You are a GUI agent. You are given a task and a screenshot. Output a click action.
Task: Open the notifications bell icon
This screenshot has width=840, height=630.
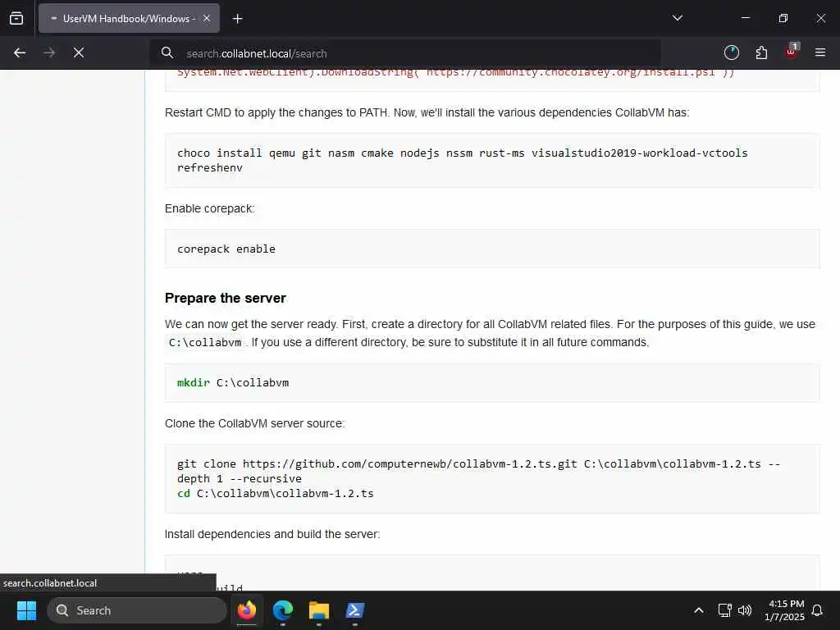tap(818, 610)
